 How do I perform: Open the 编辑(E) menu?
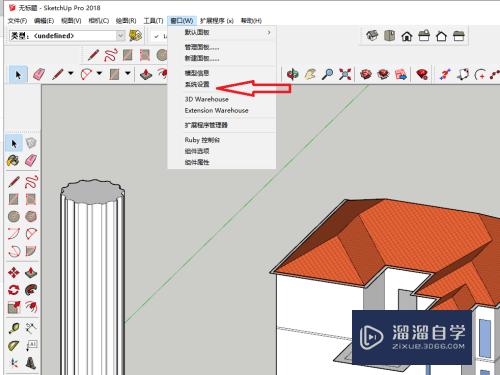pos(44,21)
